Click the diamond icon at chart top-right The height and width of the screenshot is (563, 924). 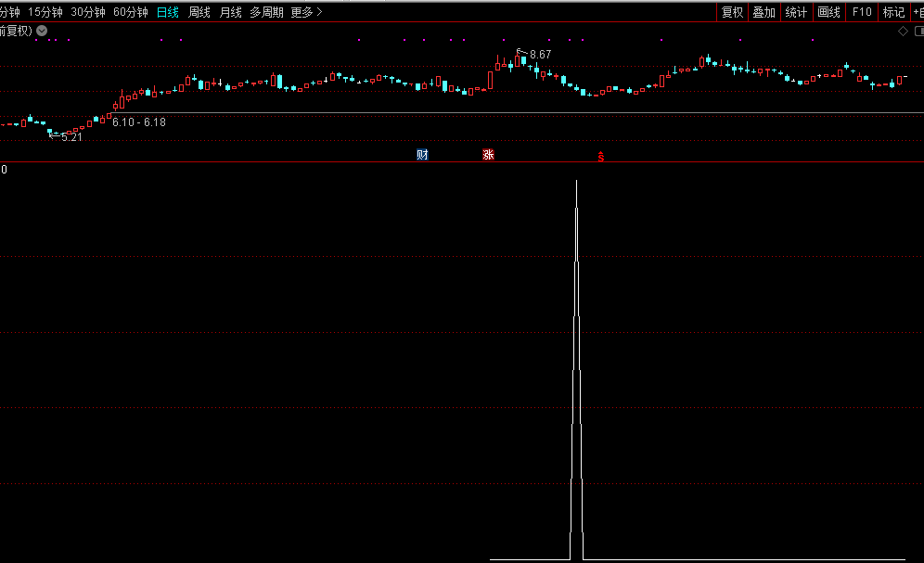pos(903,31)
